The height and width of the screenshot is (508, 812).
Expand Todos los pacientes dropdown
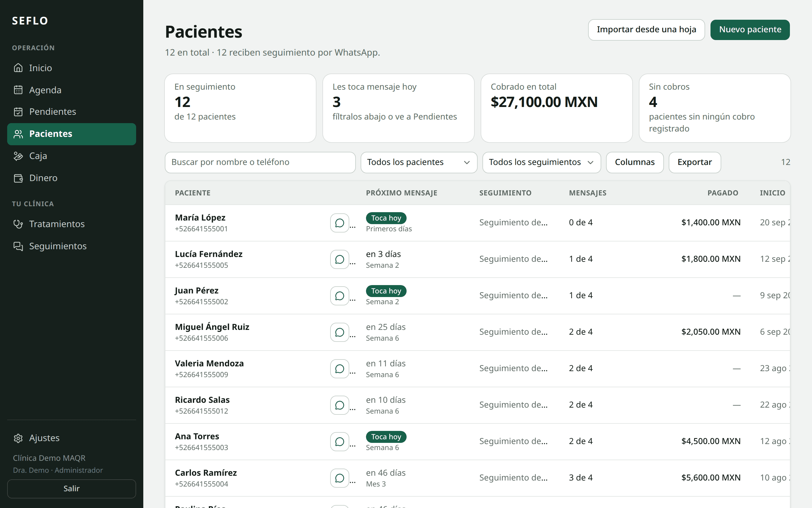pyautogui.click(x=419, y=162)
